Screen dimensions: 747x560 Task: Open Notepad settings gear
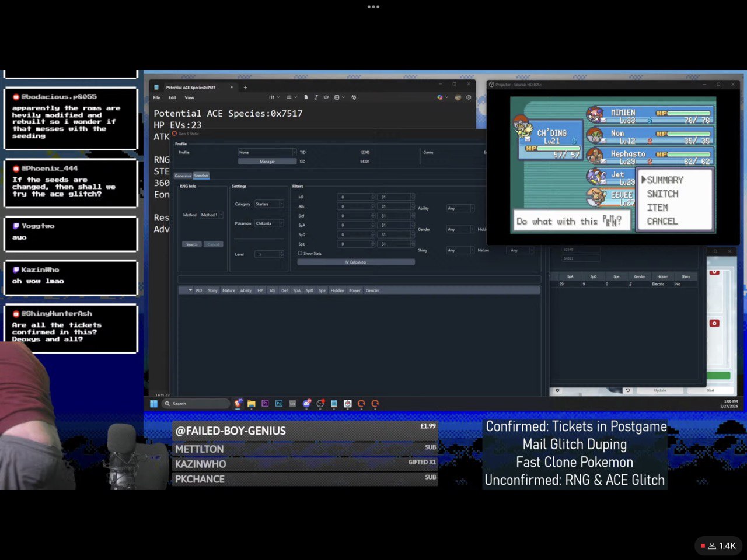click(x=468, y=97)
